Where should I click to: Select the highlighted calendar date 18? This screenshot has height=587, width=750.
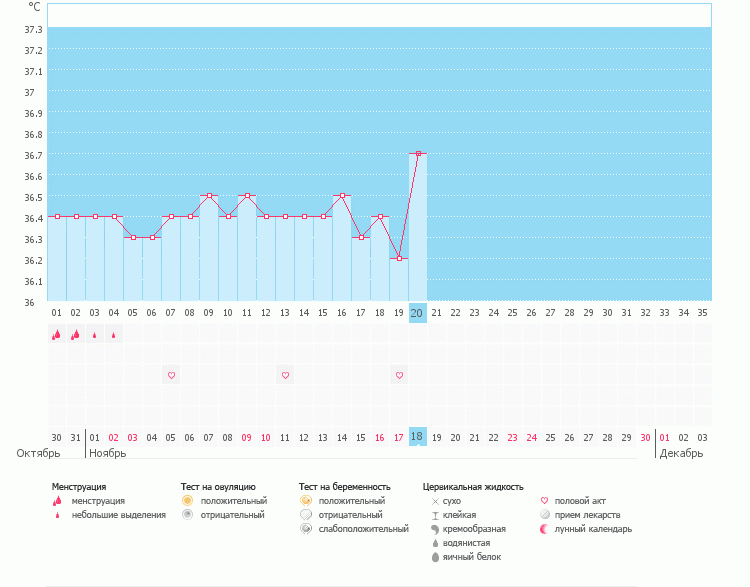point(418,437)
